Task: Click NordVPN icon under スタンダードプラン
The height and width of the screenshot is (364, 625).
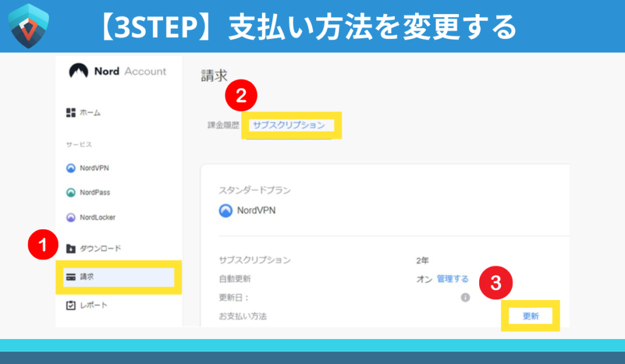Action: 226,211
